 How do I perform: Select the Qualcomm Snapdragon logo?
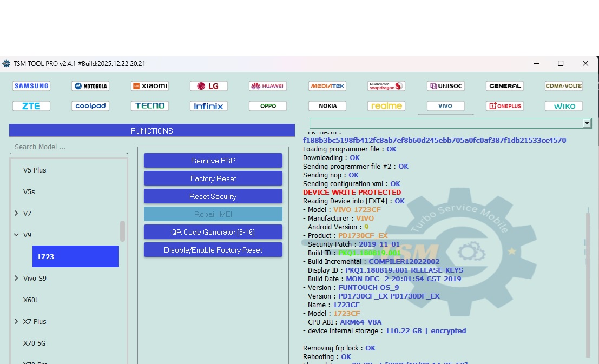click(386, 86)
